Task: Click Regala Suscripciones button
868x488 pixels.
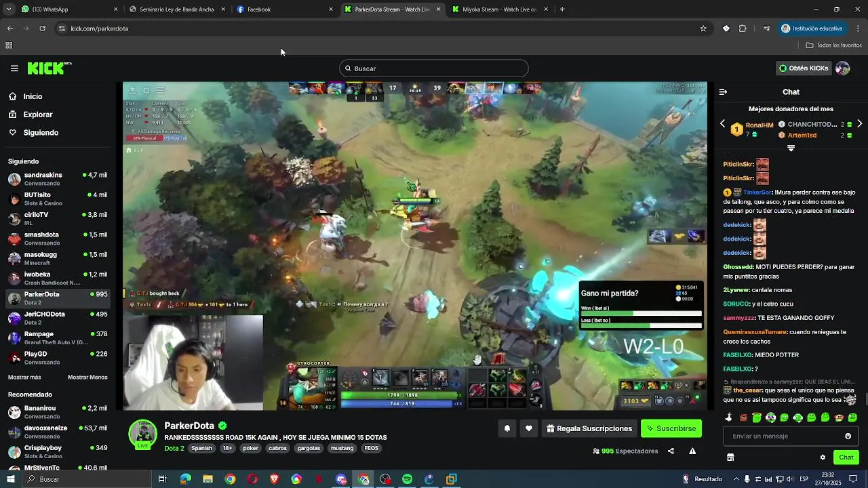Action: (589, 428)
